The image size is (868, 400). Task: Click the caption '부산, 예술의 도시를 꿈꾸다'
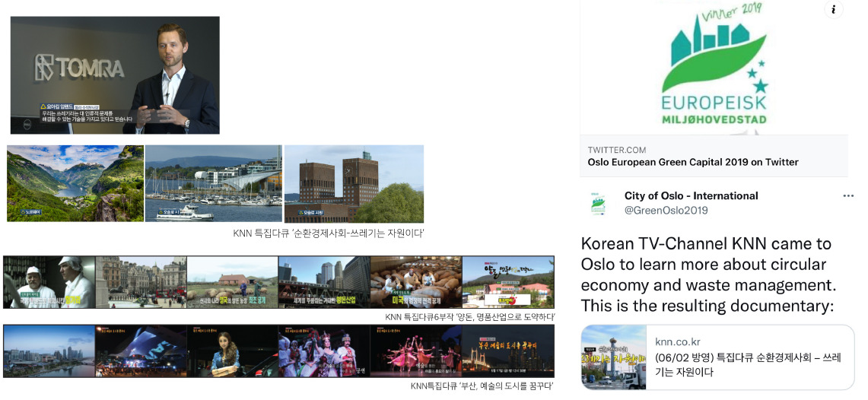(507, 386)
